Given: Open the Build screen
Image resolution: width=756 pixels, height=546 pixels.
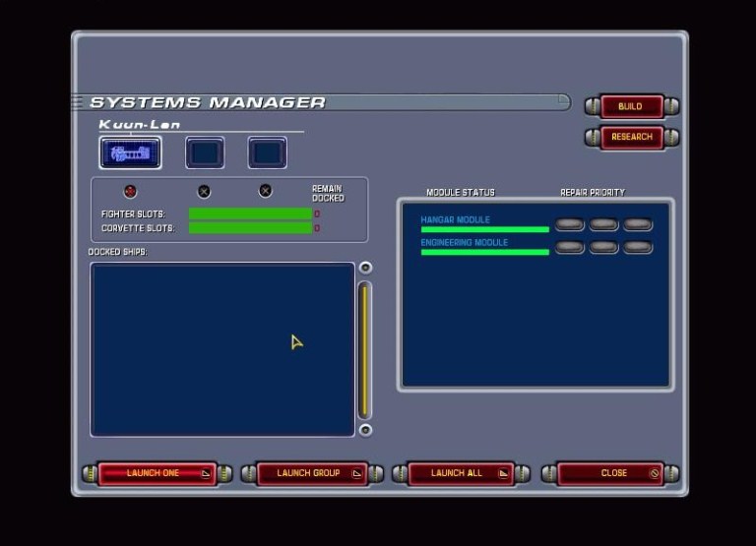Looking at the screenshot, I should coord(631,106).
